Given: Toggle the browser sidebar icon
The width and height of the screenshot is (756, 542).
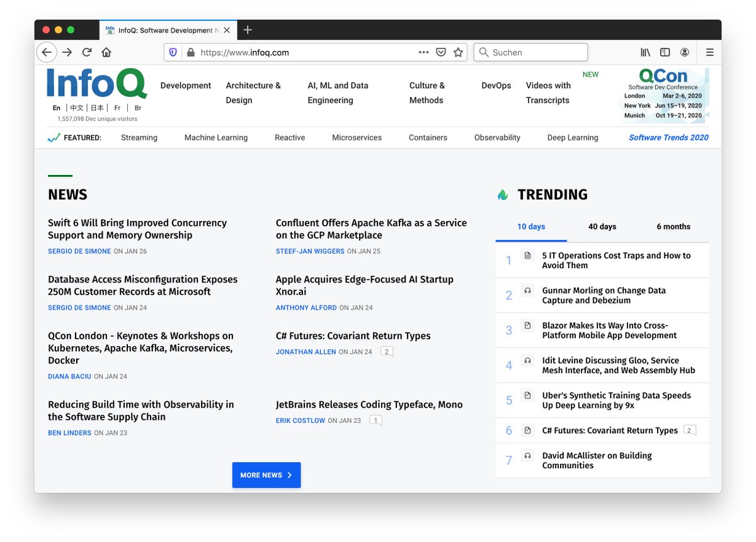Looking at the screenshot, I should [665, 52].
